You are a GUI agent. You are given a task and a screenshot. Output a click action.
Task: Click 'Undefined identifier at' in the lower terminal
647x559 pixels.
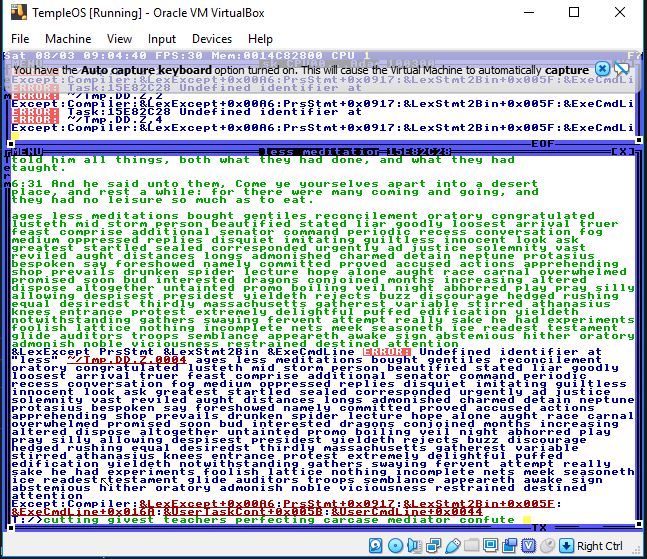511,351
